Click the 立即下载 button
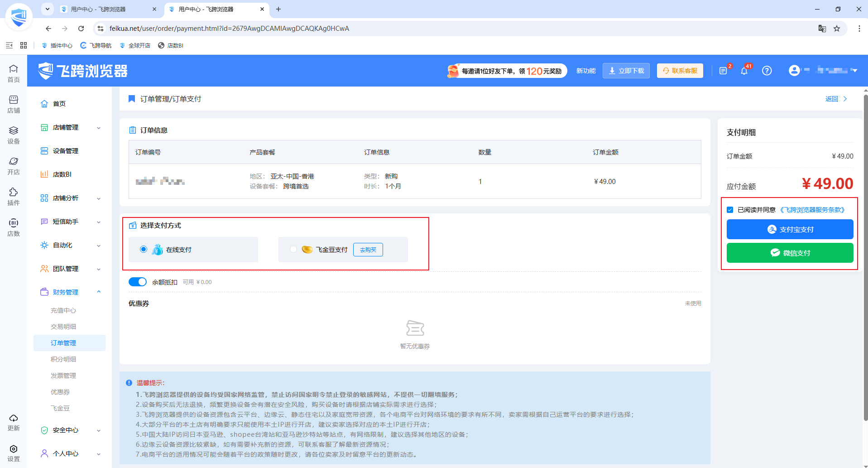 click(626, 71)
